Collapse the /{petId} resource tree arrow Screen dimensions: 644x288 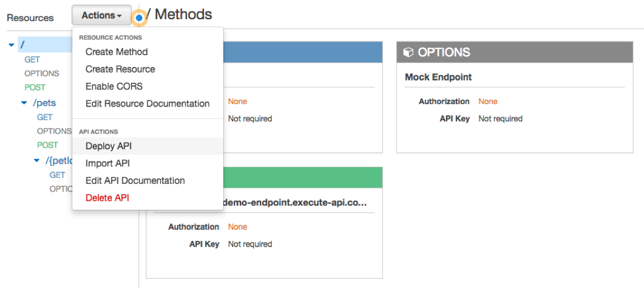(x=37, y=160)
